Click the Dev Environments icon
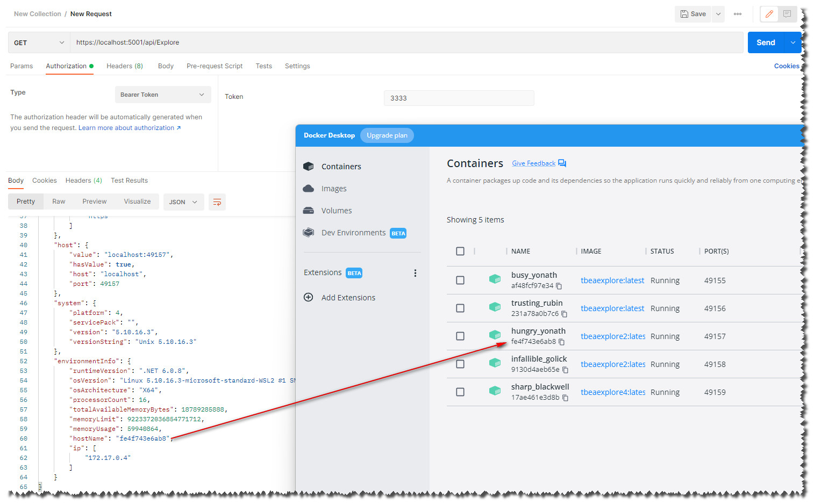Image resolution: width=814 pixels, height=504 pixels. (309, 233)
